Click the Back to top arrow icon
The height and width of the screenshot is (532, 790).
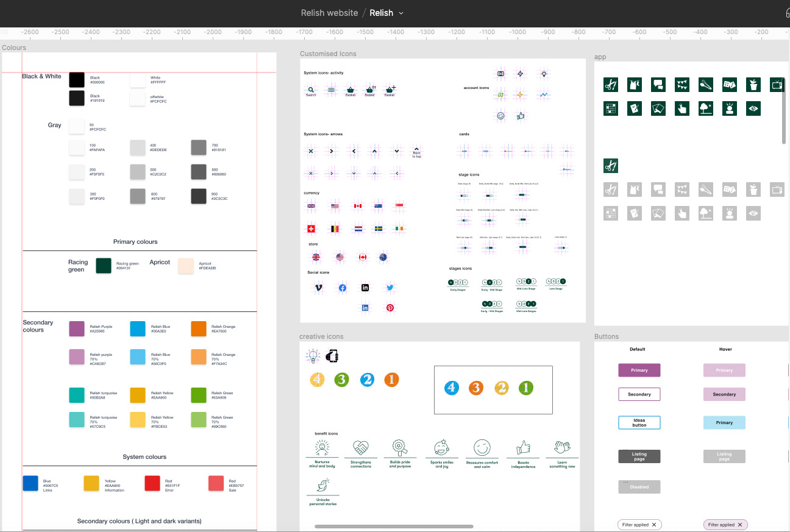[x=417, y=149]
